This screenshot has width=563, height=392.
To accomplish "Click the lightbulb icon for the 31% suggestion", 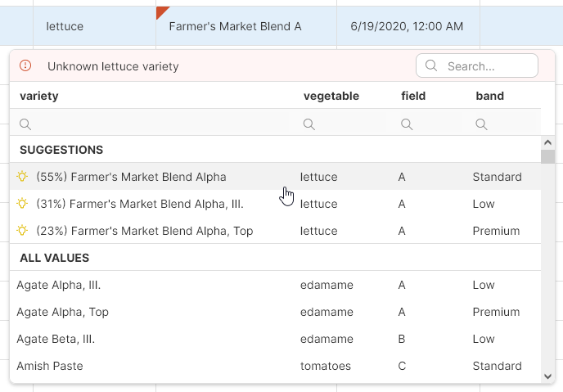I will click(22, 204).
